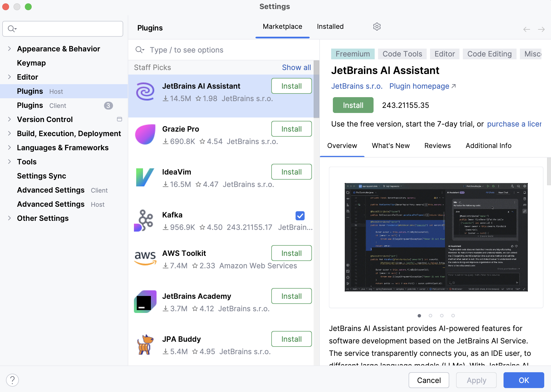Click the JetBrains AI Assistant spiral icon
Image resolution: width=551 pixels, height=392 pixels.
145,92
